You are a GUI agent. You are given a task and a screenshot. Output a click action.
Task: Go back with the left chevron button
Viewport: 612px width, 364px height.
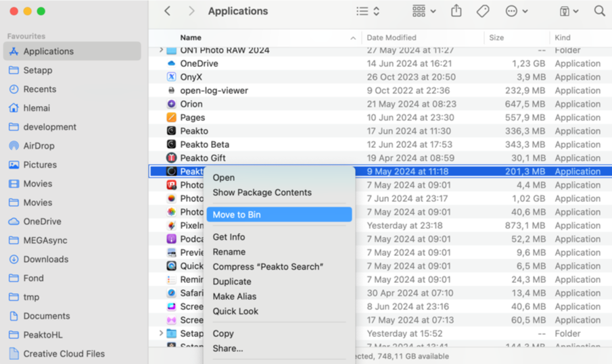tap(168, 11)
